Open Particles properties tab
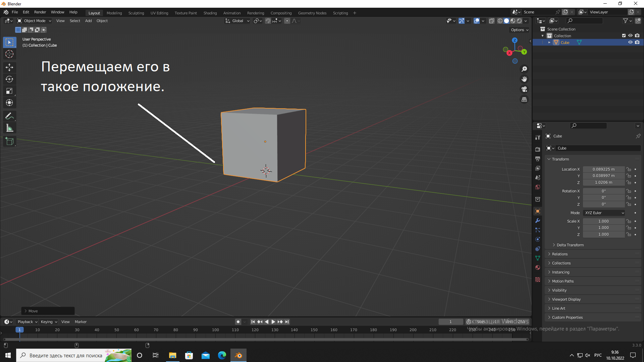Screen dimensions: 644x362 click(538, 230)
